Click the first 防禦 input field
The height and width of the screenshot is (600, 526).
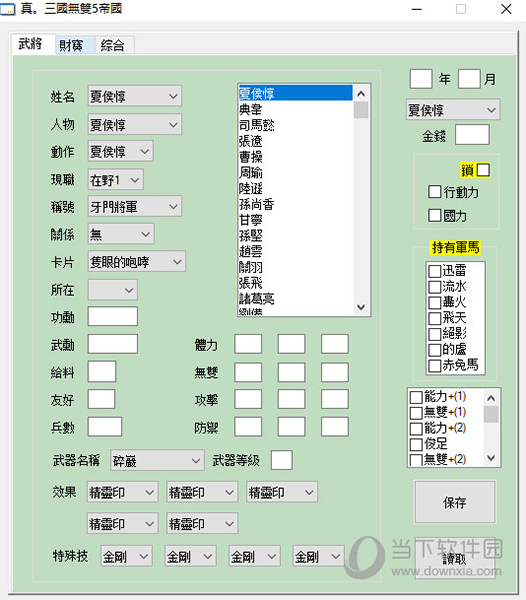pos(248,426)
